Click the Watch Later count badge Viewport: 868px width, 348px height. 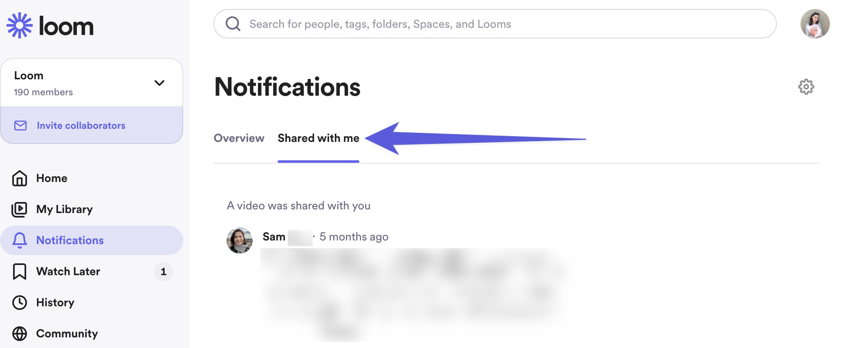(x=164, y=272)
